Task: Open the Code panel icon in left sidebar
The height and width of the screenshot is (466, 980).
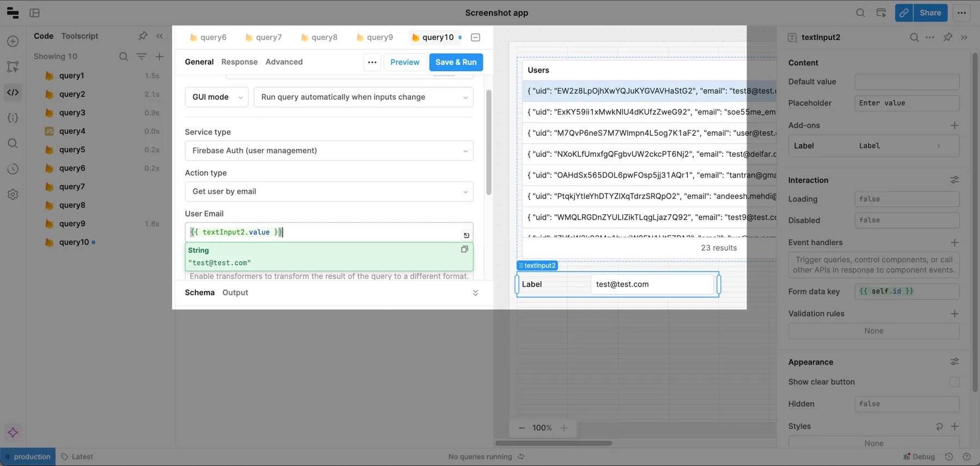Action: (13, 92)
